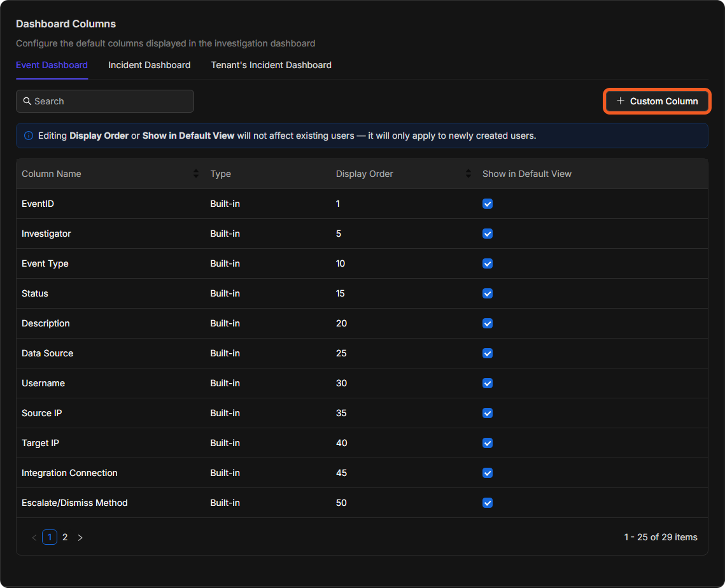The width and height of the screenshot is (725, 588).
Task: Uncheck the Integration Connection default view checkbox
Action: tap(488, 473)
